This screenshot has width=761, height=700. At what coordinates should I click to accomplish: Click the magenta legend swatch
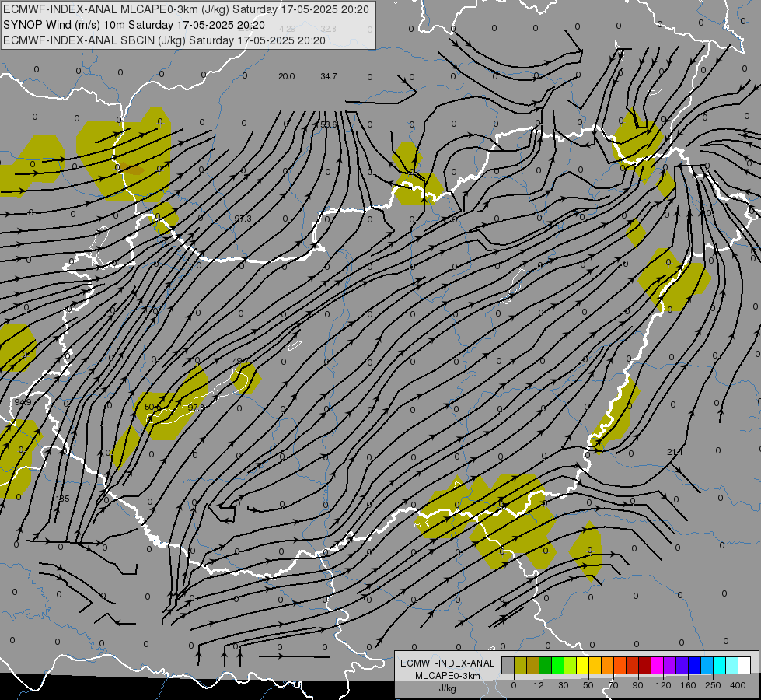pos(657,665)
